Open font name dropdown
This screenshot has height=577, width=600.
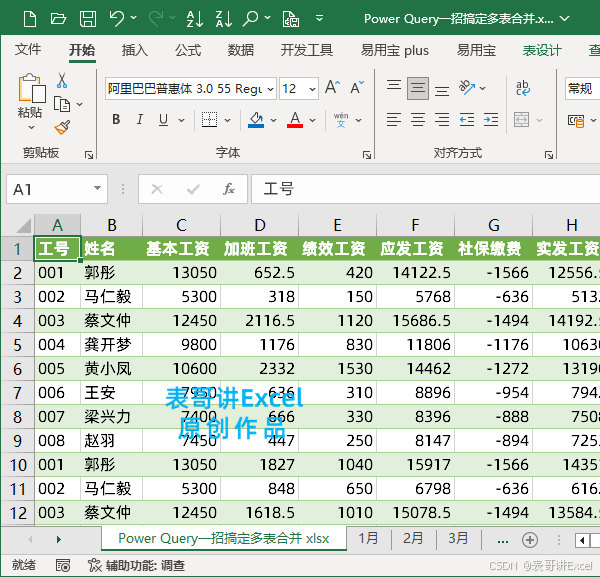tap(270, 89)
